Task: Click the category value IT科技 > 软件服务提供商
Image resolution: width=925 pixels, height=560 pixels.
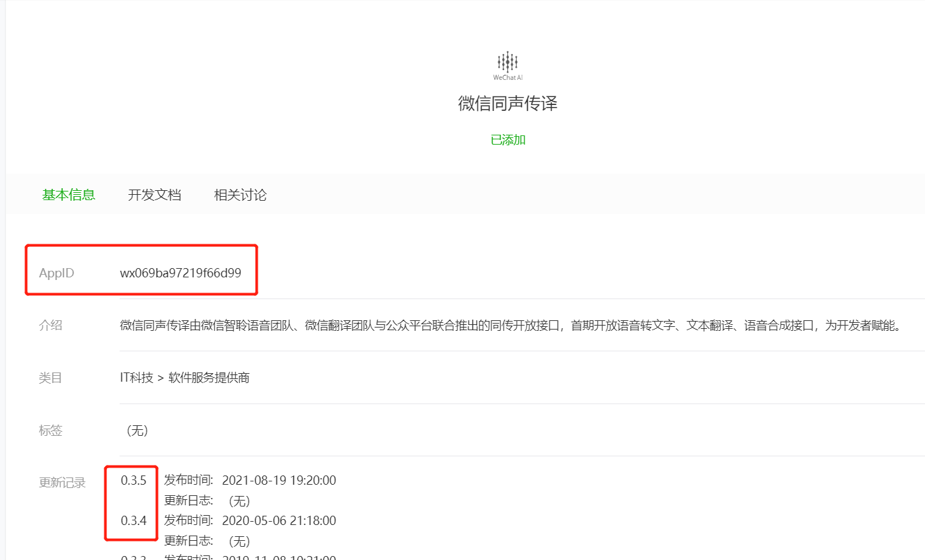Action: click(184, 378)
